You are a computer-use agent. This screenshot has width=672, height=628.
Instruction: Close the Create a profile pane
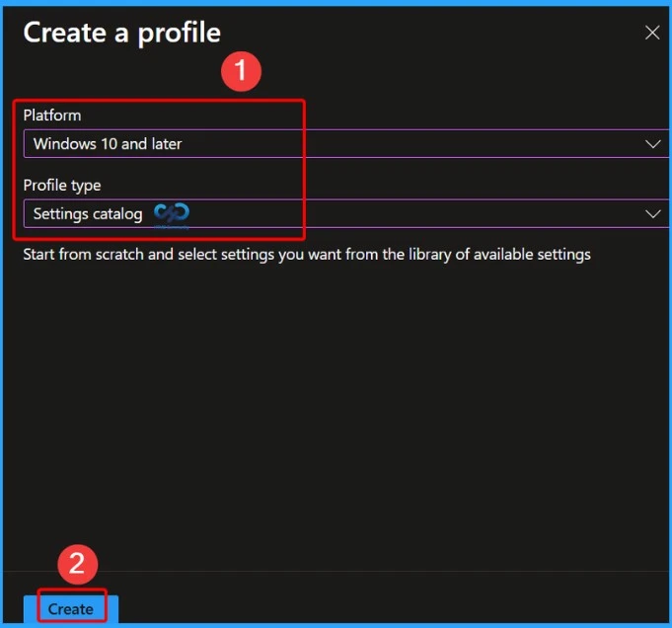pos(652,33)
